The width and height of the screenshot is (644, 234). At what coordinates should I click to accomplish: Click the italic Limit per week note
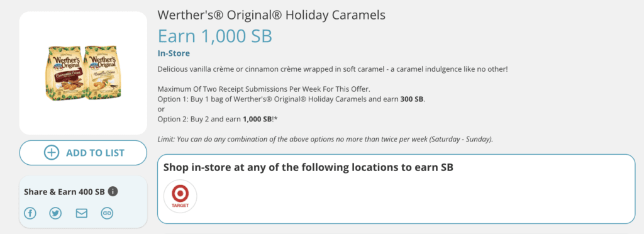[325, 139]
